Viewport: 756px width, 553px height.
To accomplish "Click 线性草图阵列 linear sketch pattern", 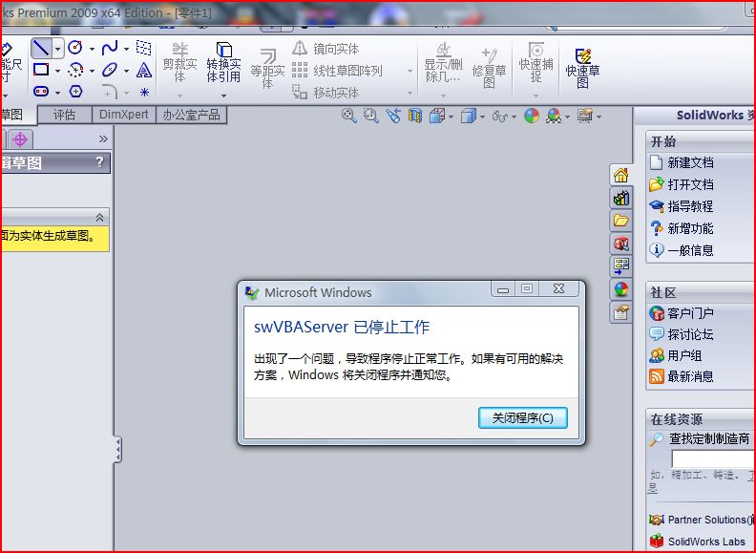I will (x=337, y=71).
